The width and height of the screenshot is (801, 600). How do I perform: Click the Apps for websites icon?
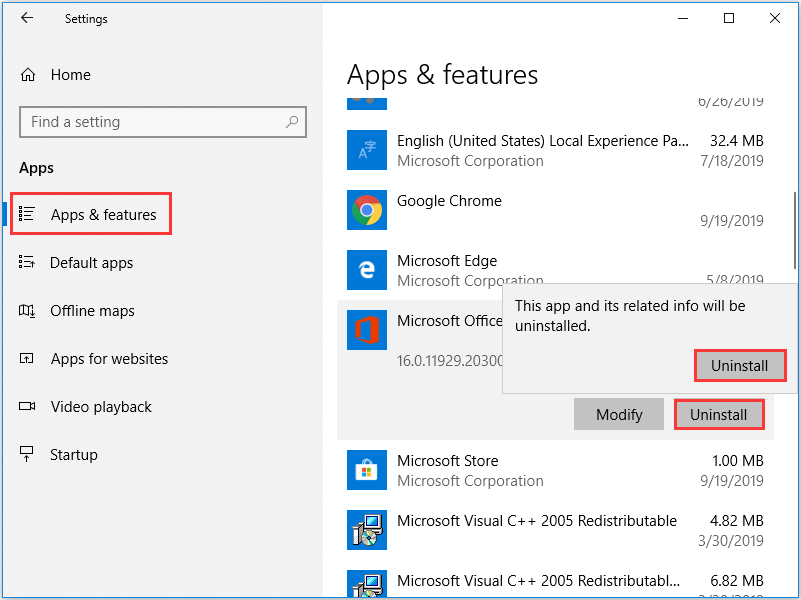pyautogui.click(x=27, y=358)
